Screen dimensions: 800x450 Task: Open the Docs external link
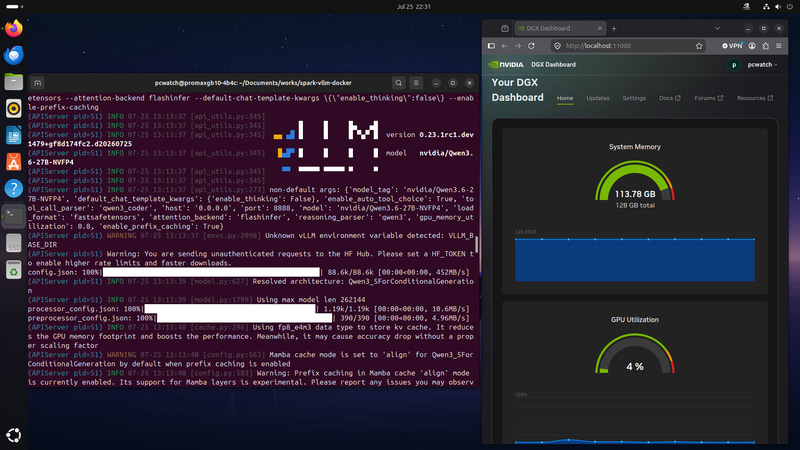click(x=669, y=98)
